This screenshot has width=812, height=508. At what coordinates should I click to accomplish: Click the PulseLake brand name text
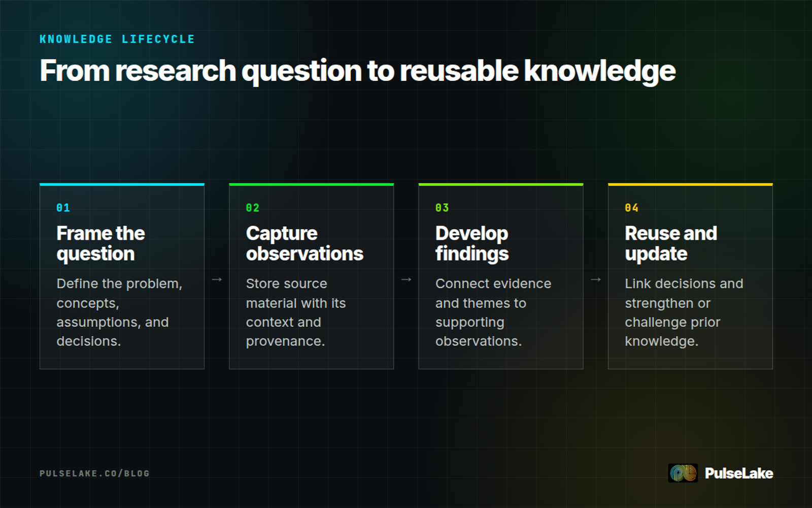pyautogui.click(x=739, y=473)
